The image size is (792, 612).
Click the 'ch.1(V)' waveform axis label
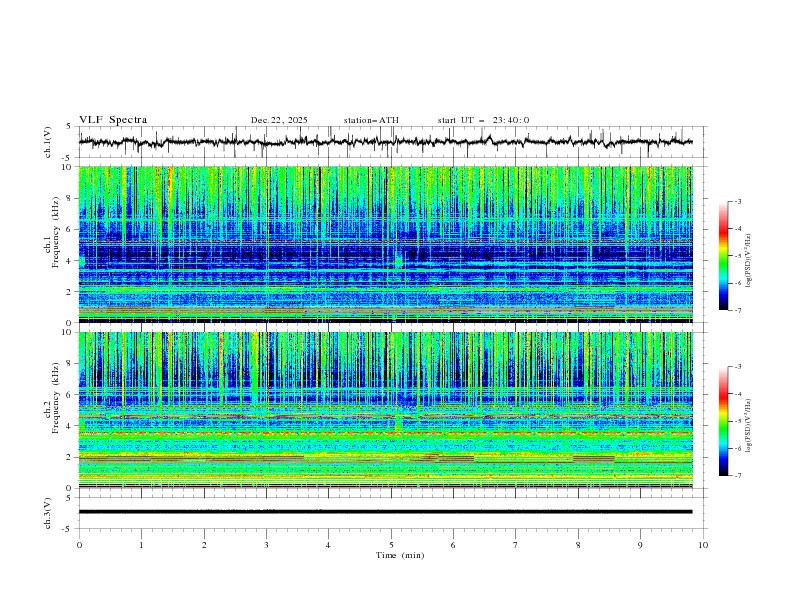click(48, 142)
